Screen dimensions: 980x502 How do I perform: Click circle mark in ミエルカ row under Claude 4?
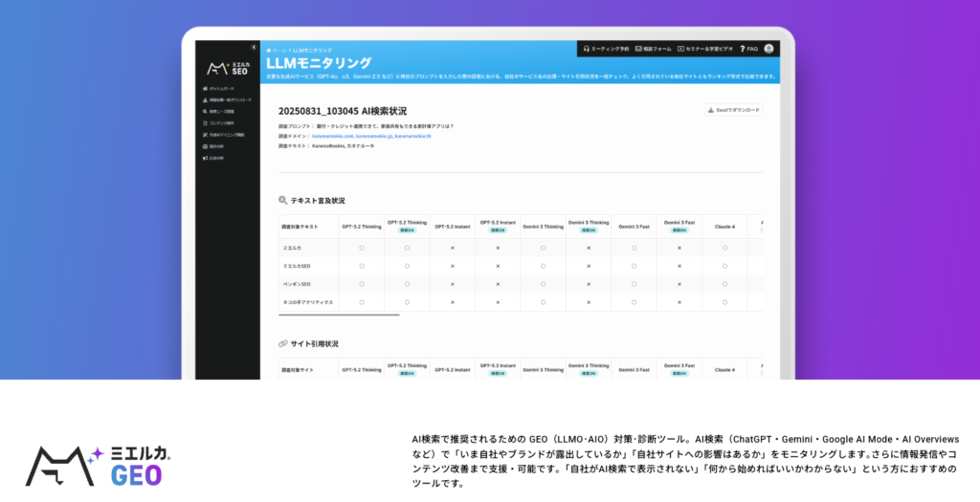point(725,248)
